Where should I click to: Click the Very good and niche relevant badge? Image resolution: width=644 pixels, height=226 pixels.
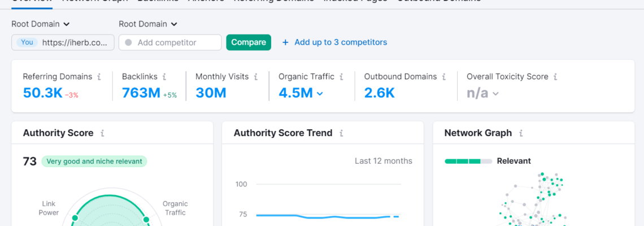94,162
